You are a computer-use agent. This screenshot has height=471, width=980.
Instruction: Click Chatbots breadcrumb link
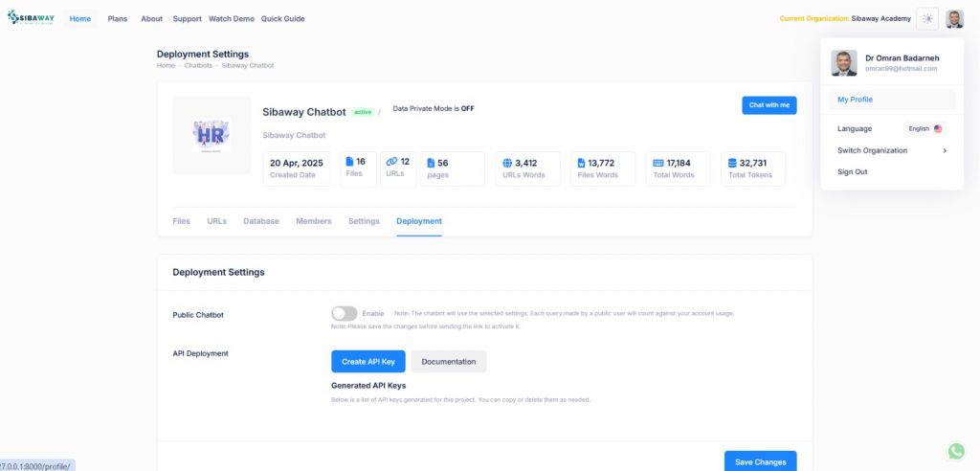coord(198,66)
